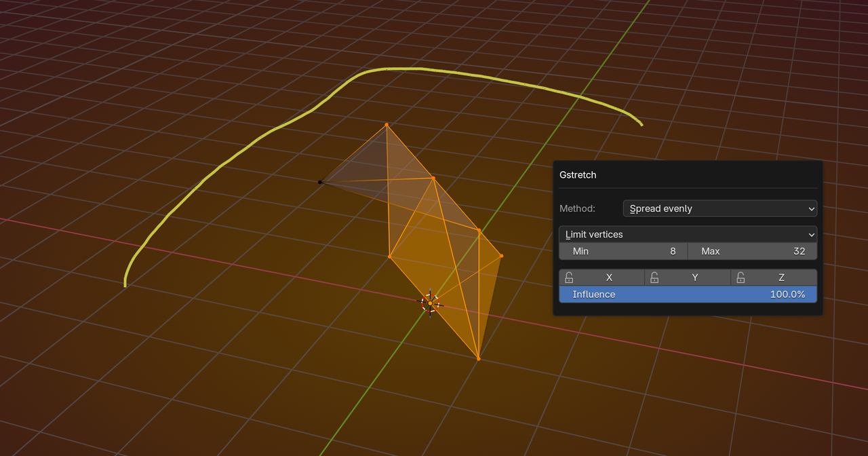The width and height of the screenshot is (868, 456).
Task: Click the topmost orange vertex of the mesh
Action: click(387, 125)
